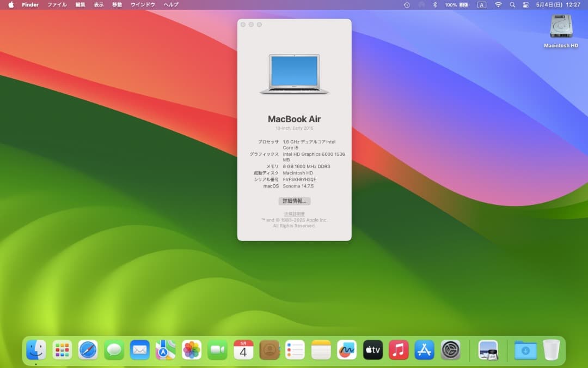Open the 法規証明書 link
The width and height of the screenshot is (588, 368).
point(295,213)
